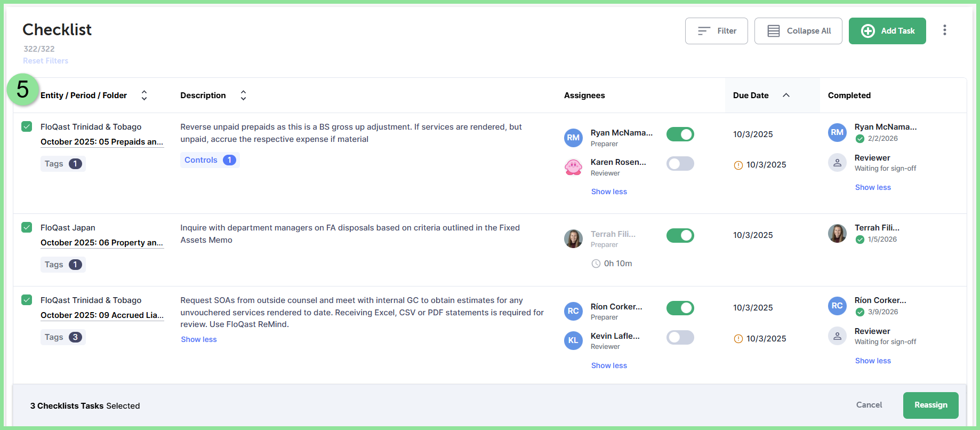This screenshot has height=430, width=980.
Task: Click overdue warning icon beside Karen Rosen's due date
Action: 738,165
